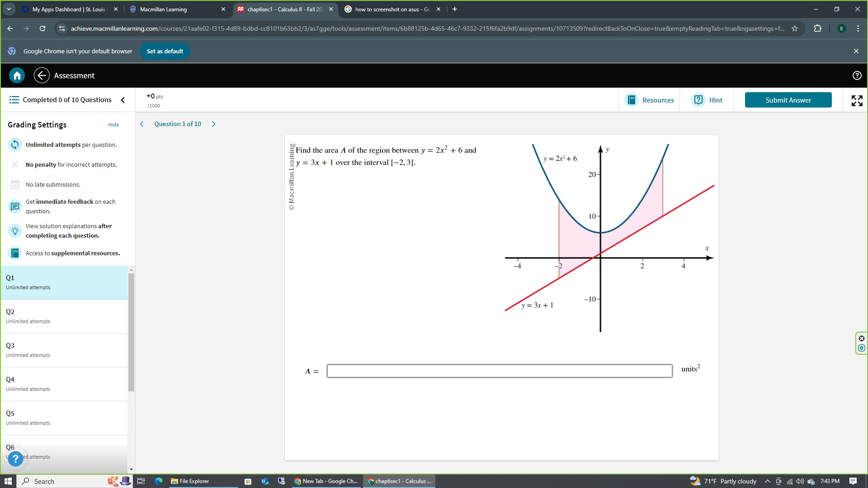868x488 pixels.
Task: Go back in browser history
Action: point(10,28)
